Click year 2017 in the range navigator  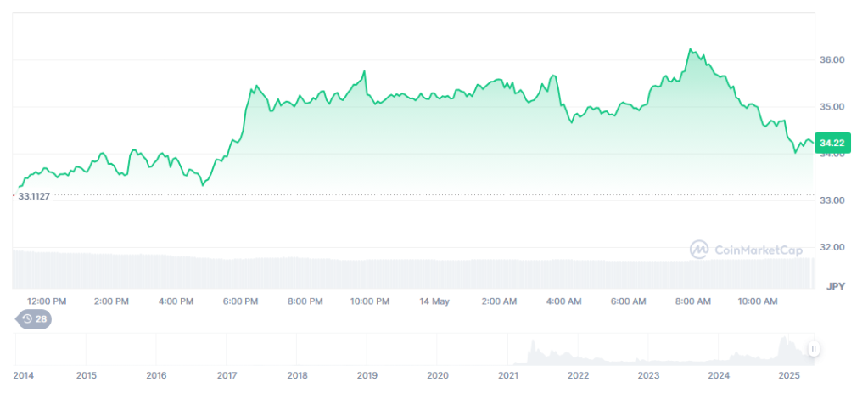[227, 374]
